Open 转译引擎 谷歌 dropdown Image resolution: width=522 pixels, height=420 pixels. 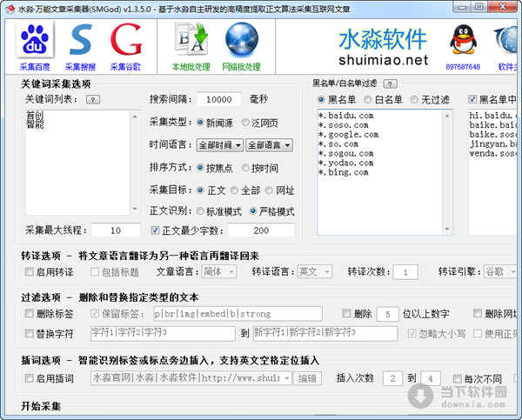(x=500, y=272)
